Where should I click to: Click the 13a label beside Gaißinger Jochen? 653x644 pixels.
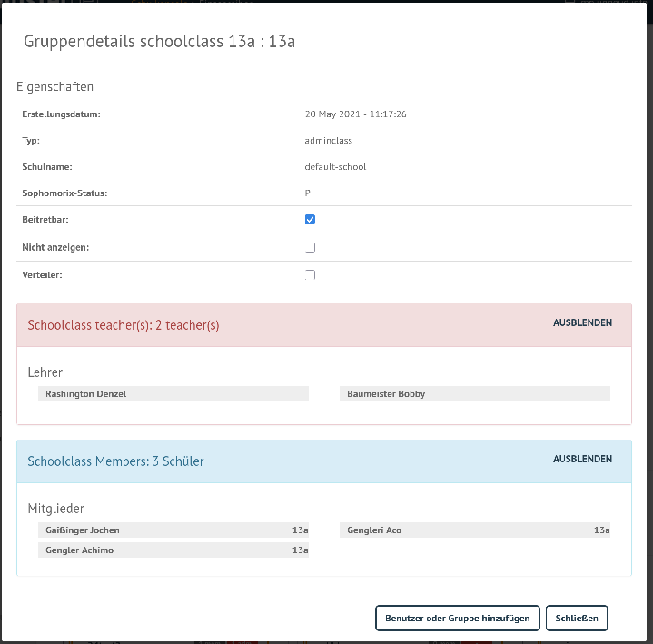[x=300, y=530]
